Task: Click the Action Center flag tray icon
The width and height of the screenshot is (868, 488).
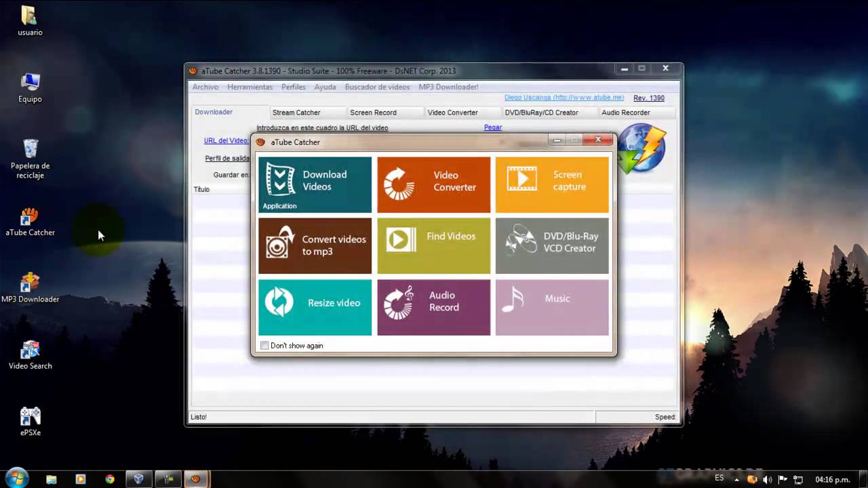Action: pyautogui.click(x=783, y=479)
